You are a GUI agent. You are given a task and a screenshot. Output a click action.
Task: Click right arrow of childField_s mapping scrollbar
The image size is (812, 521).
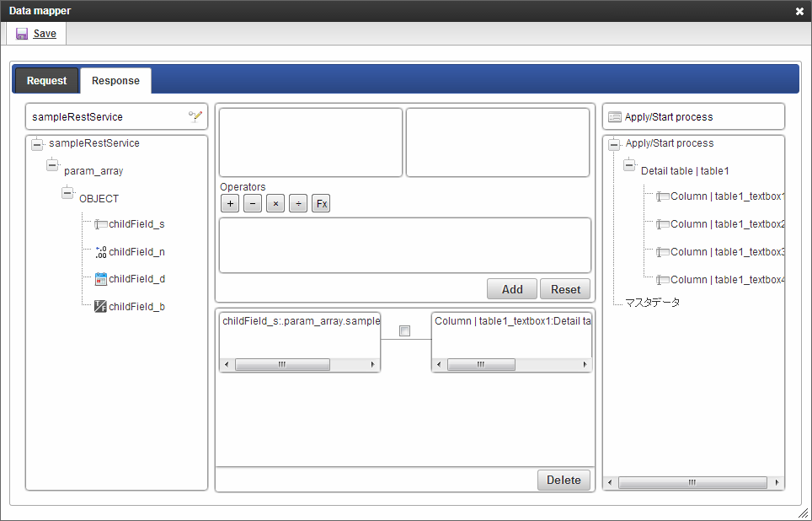click(x=373, y=364)
